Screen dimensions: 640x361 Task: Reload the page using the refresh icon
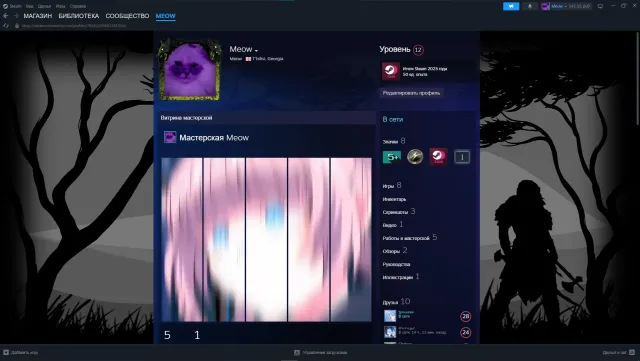tap(6, 26)
